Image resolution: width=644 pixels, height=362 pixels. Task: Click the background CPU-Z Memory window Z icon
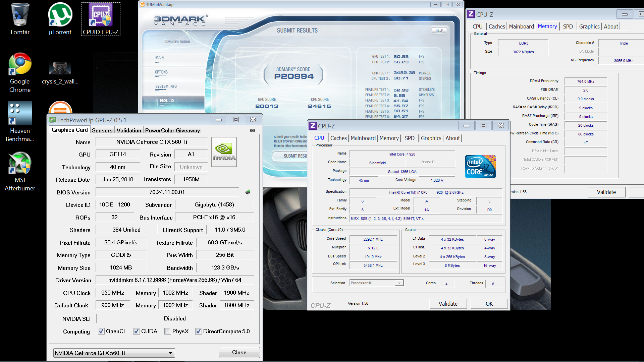point(471,14)
